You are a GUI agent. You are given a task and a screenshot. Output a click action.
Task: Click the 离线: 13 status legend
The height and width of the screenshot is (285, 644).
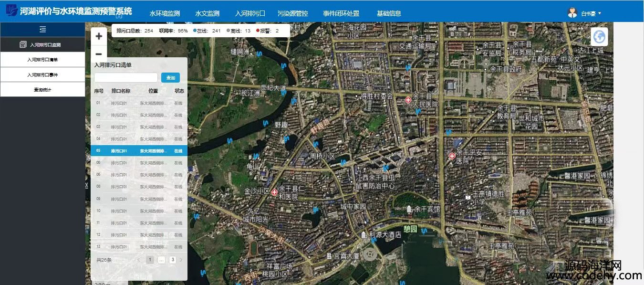coord(239,31)
